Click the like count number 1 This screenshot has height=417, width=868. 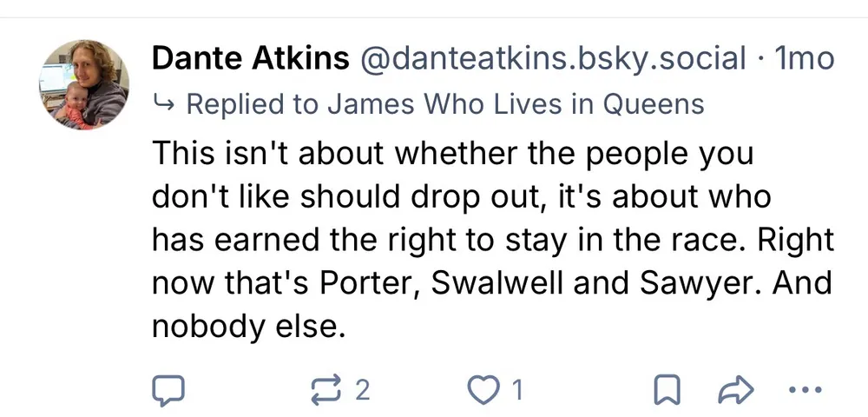517,390
